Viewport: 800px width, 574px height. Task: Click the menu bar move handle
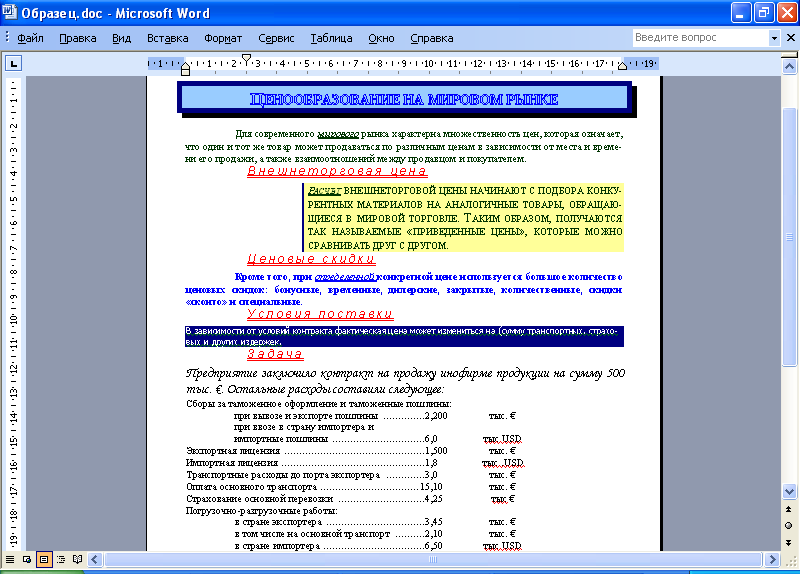point(7,38)
